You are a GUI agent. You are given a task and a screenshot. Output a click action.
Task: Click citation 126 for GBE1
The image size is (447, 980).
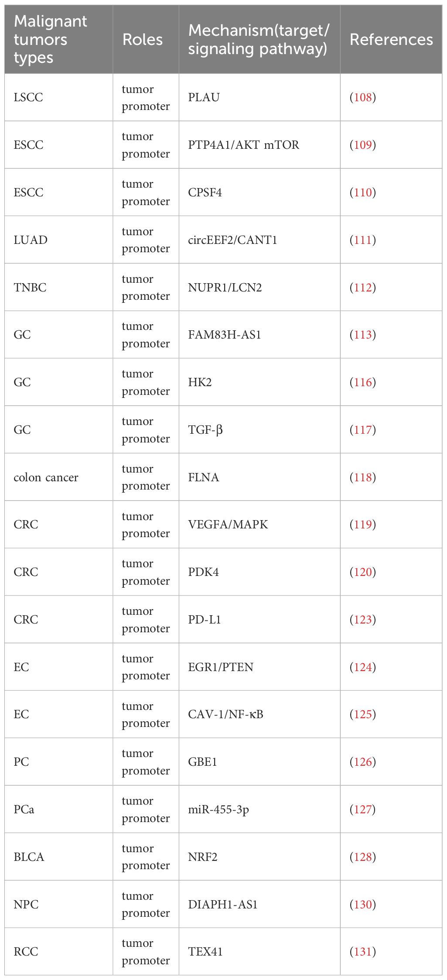click(x=362, y=762)
